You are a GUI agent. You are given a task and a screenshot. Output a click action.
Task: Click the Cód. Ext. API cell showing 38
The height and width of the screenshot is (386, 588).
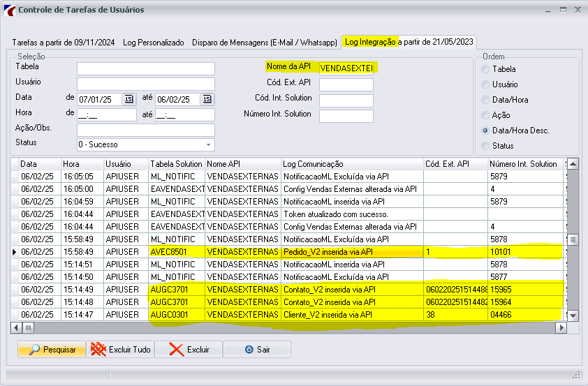[x=455, y=315]
